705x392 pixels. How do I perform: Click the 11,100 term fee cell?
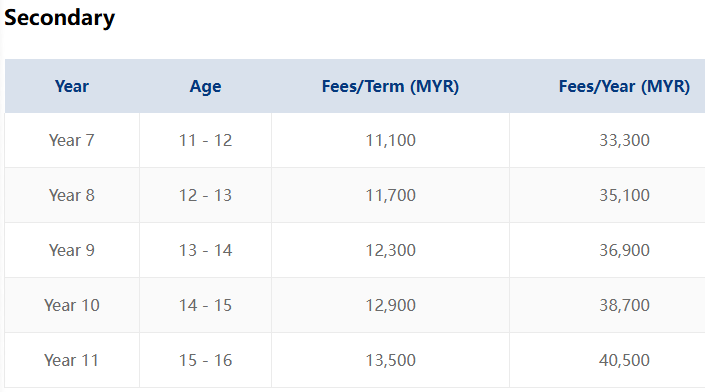pos(390,140)
